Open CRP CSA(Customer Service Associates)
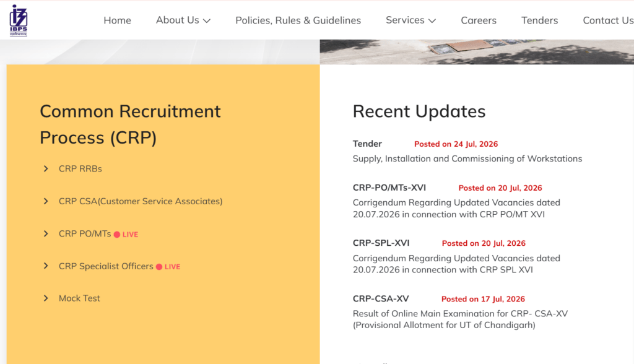The height and width of the screenshot is (364, 634). tap(141, 201)
